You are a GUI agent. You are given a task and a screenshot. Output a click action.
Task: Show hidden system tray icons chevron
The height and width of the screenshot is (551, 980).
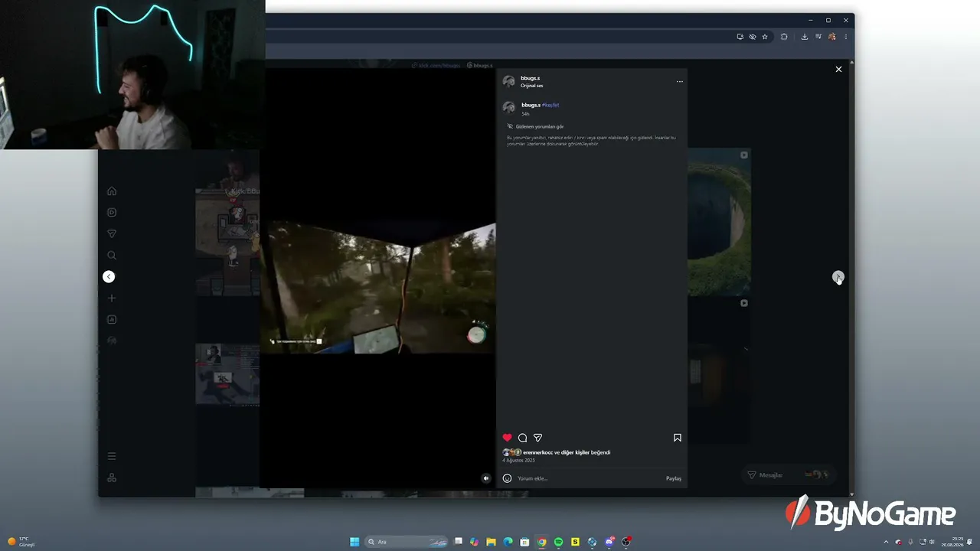(887, 542)
